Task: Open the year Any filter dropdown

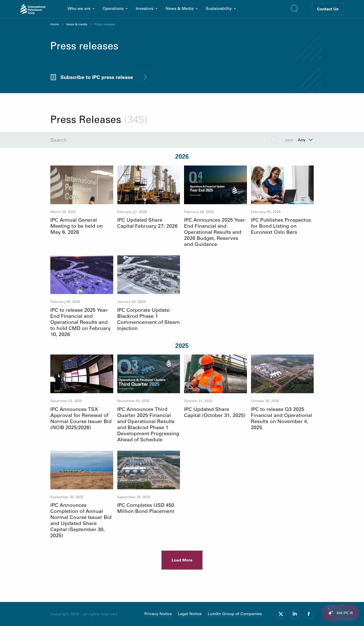Action: (x=305, y=140)
